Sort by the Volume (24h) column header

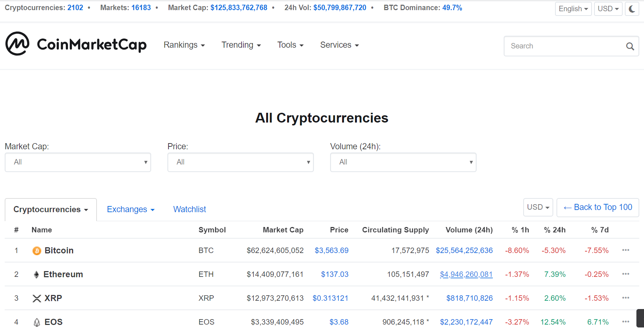point(469,230)
